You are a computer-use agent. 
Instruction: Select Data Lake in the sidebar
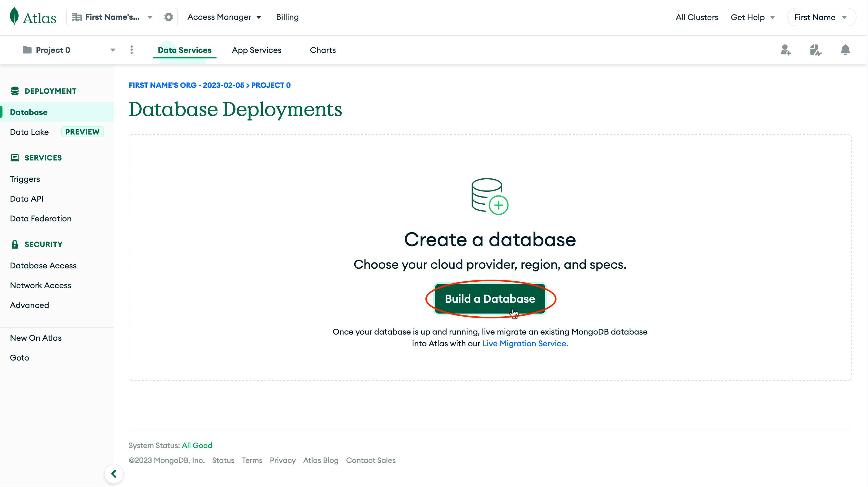coord(29,132)
